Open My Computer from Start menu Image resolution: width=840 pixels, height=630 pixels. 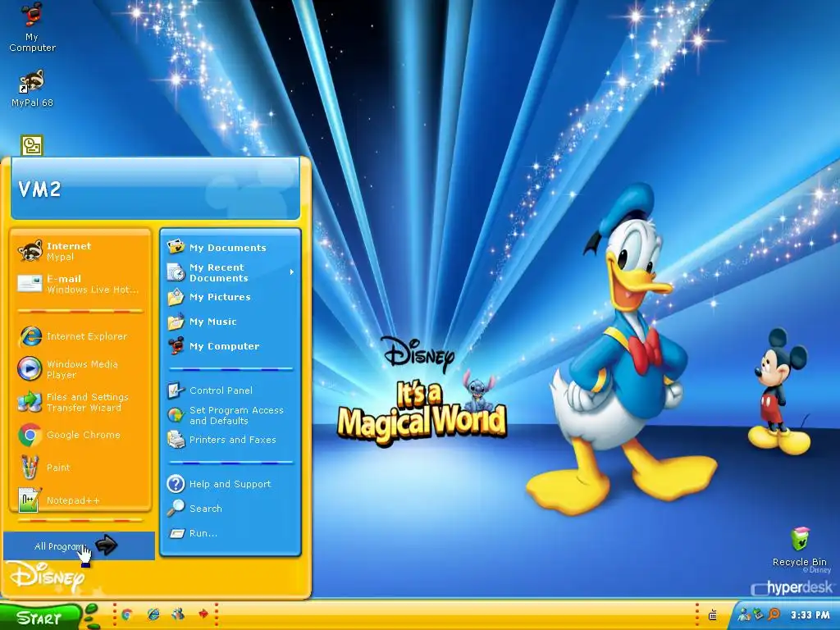click(x=231, y=346)
